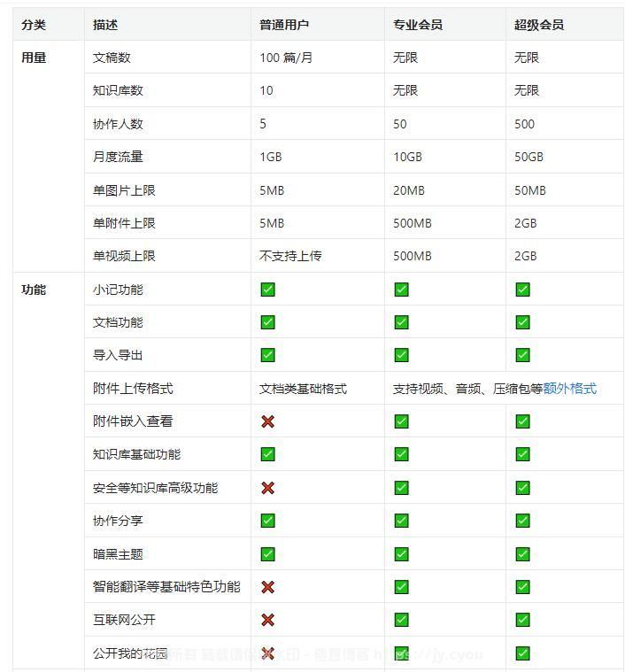Click the 文档功能 check mark under 专业会员
This screenshot has height=672, width=625.
tap(401, 322)
